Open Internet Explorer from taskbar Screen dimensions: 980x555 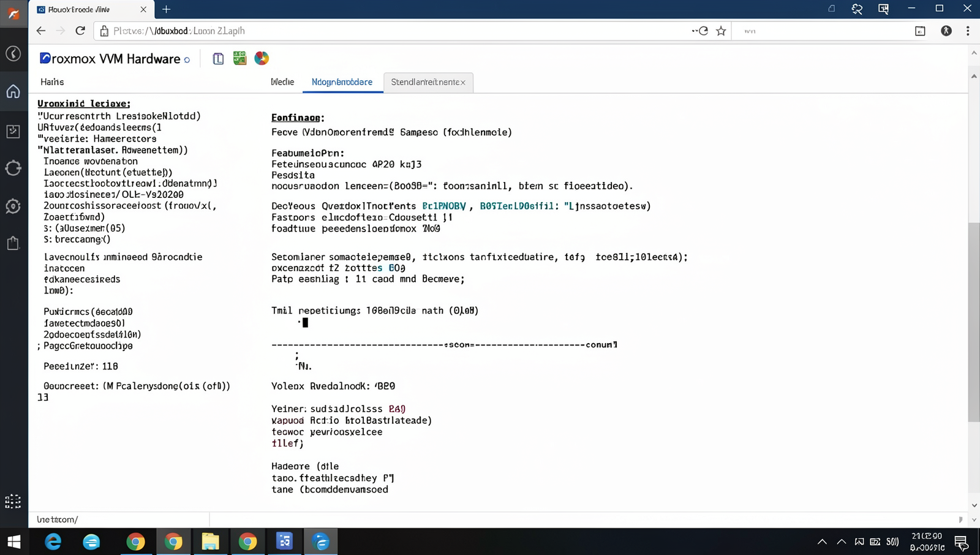click(53, 542)
